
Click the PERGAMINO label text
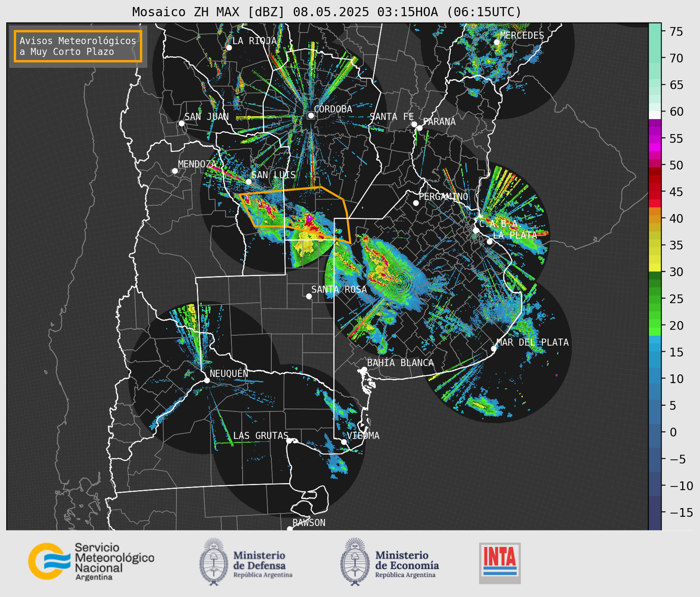pyautogui.click(x=444, y=196)
